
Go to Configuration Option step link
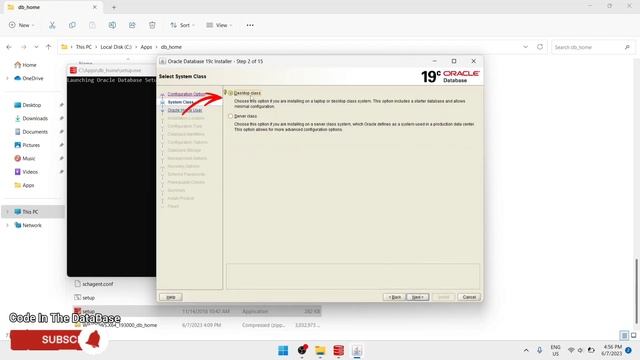(186, 94)
